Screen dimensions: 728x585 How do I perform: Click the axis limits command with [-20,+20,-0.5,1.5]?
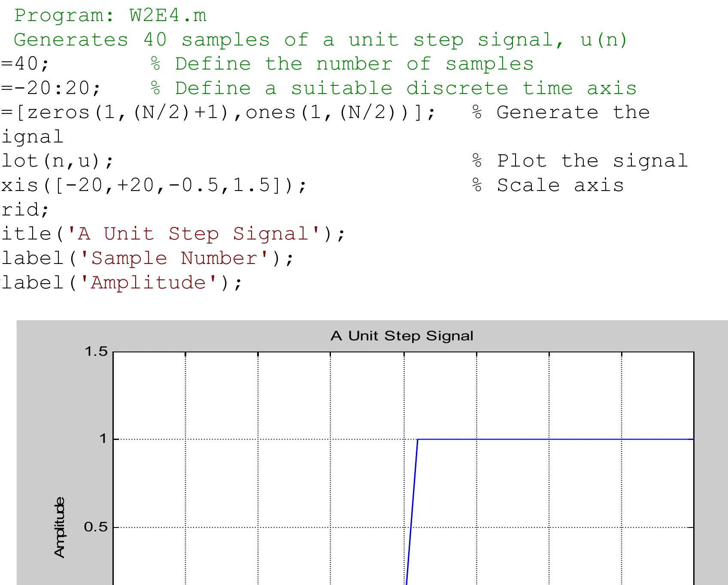click(154, 186)
